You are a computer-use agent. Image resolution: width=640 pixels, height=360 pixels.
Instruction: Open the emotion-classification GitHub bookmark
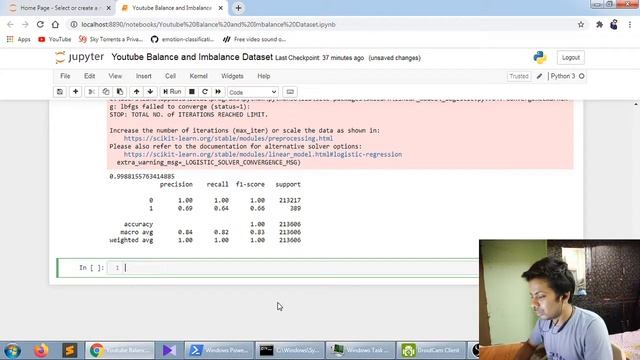coord(182,40)
